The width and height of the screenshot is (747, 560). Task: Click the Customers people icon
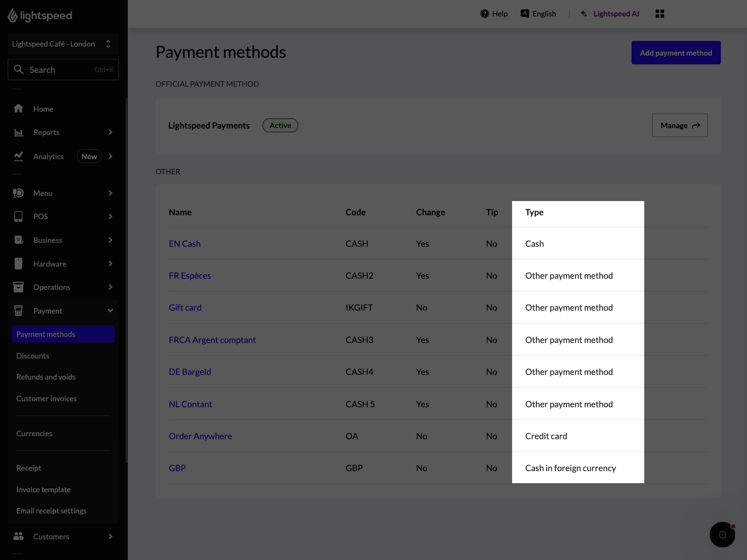coord(18,536)
